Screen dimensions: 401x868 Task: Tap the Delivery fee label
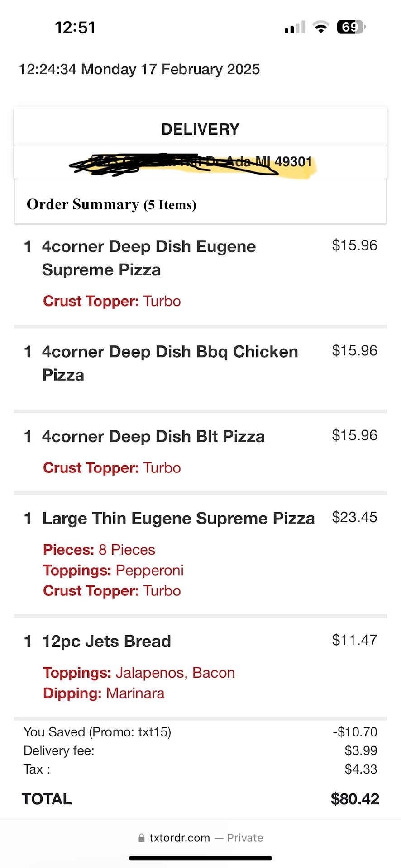pyautogui.click(x=59, y=751)
